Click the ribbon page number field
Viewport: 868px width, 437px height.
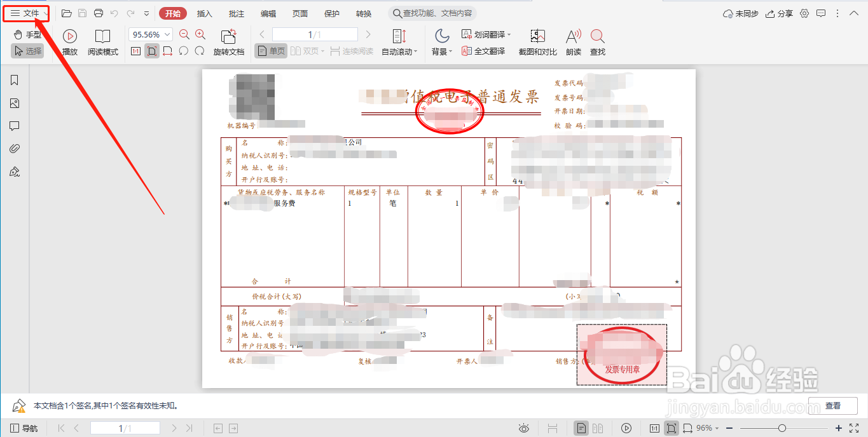click(315, 35)
